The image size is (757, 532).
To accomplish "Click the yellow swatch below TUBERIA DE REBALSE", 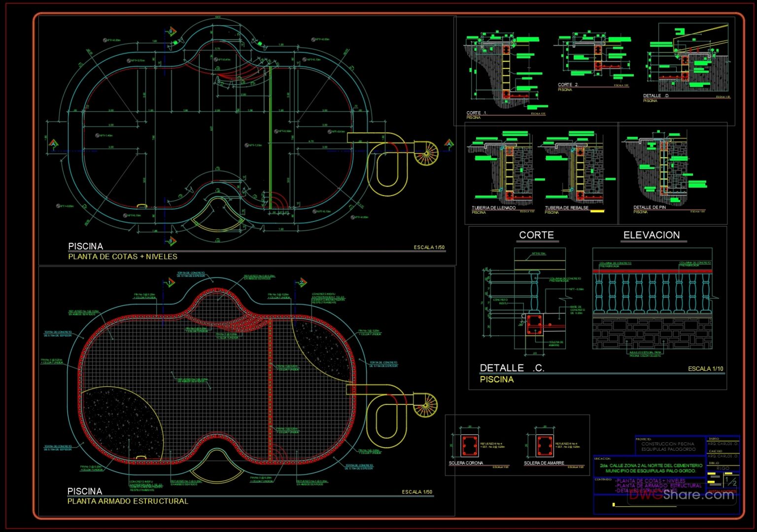I will (598, 212).
